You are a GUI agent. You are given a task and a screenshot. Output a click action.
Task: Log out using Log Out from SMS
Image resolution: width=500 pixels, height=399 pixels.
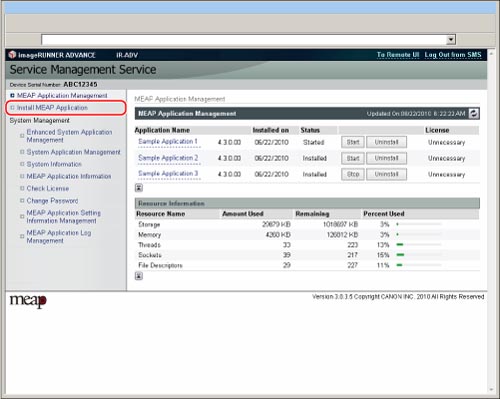[x=453, y=55]
